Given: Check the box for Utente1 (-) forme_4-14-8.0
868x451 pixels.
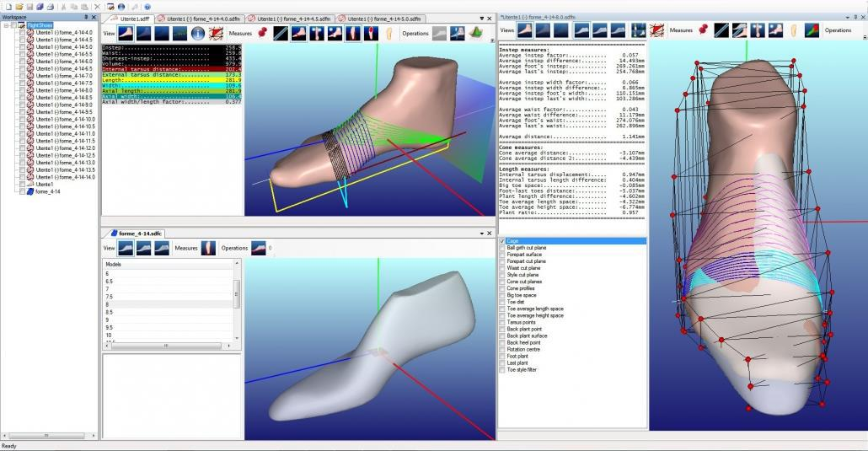Looking at the screenshot, I should pyautogui.click(x=22, y=90).
